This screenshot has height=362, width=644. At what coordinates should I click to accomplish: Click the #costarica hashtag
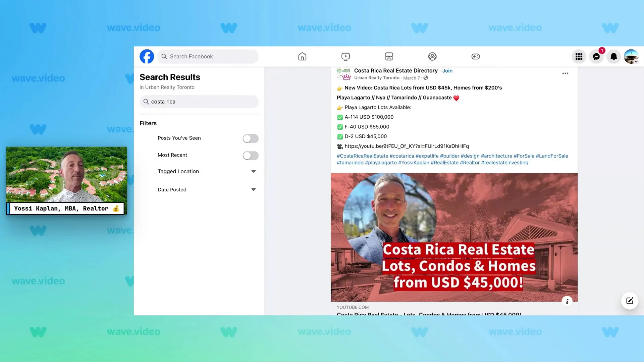(x=402, y=156)
